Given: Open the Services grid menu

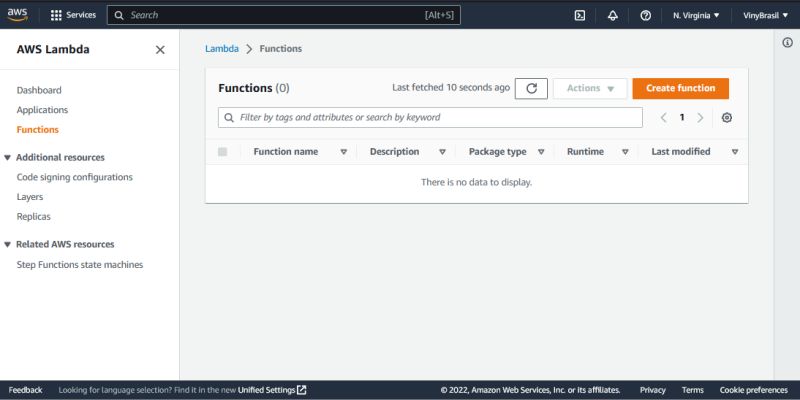Looking at the screenshot, I should (x=73, y=15).
